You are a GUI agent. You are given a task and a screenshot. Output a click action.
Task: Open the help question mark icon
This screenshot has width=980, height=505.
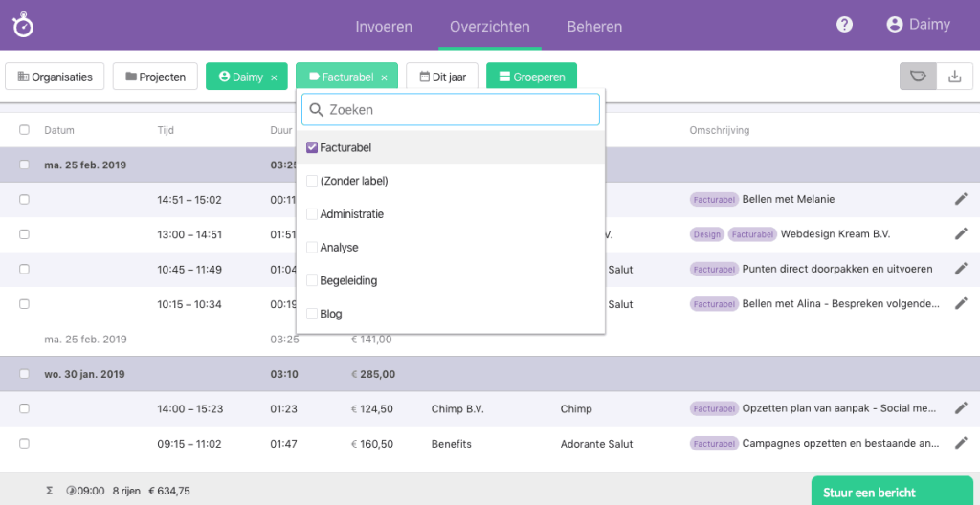844,25
